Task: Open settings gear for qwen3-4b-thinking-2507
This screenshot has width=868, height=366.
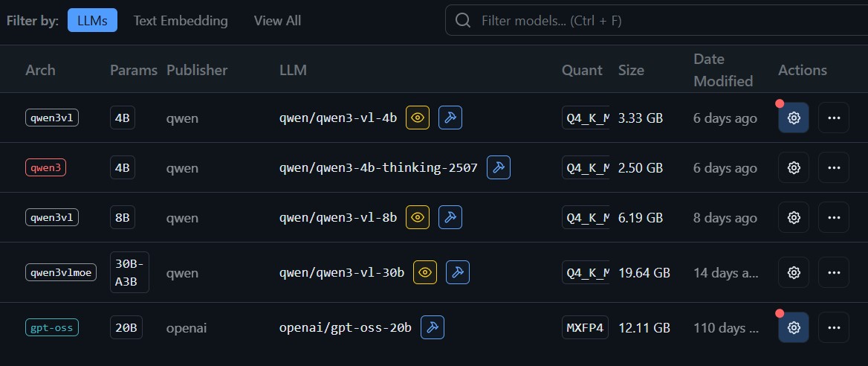Action: point(794,167)
